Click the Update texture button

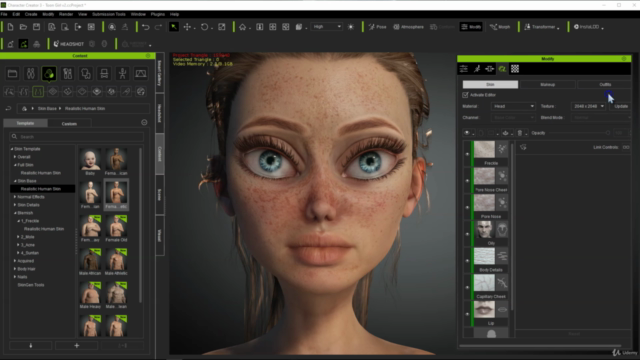pyautogui.click(x=621, y=106)
